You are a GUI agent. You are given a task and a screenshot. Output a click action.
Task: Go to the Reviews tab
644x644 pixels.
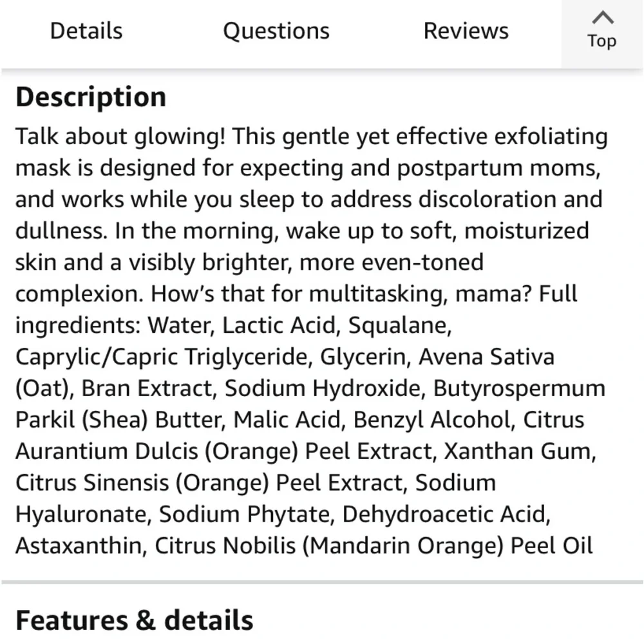coord(466,31)
